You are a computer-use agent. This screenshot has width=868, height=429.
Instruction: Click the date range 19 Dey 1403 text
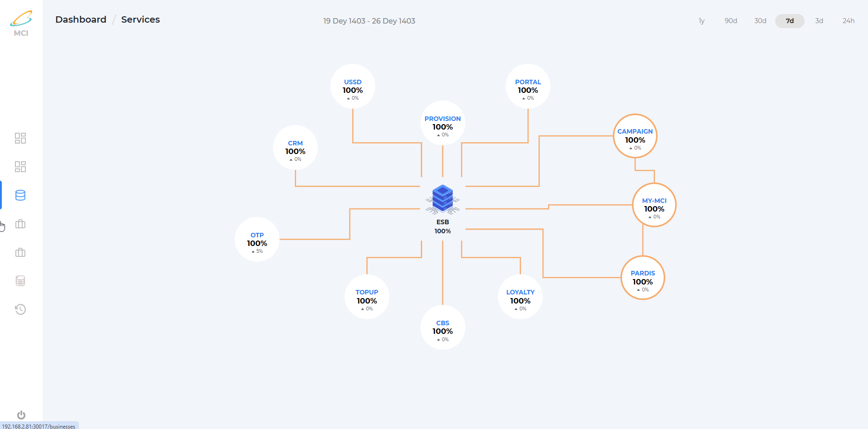pos(369,21)
